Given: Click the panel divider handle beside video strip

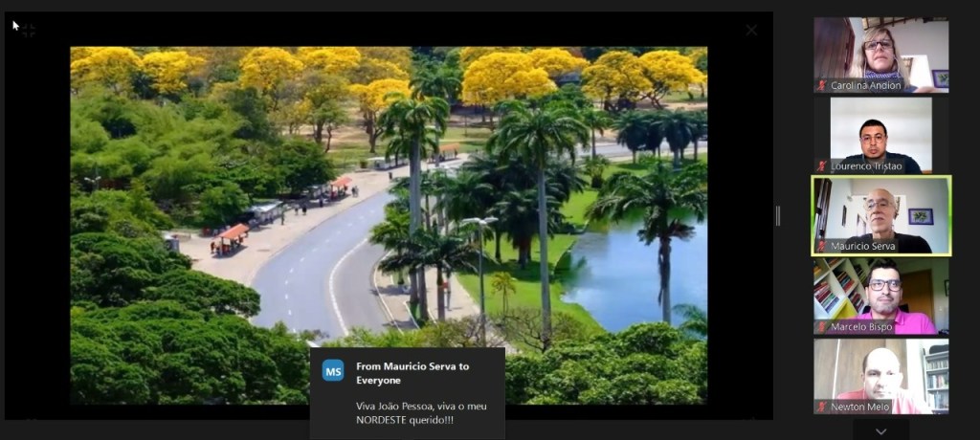Looking at the screenshot, I should (x=777, y=216).
